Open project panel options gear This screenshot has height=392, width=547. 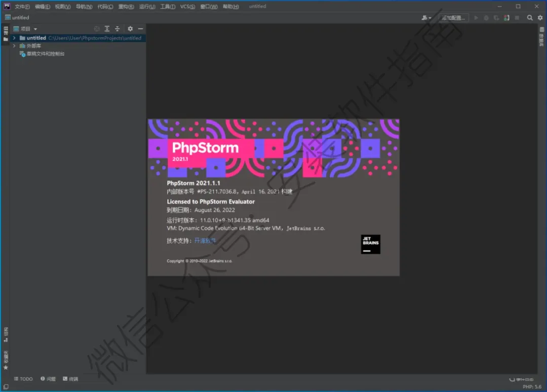tap(130, 29)
